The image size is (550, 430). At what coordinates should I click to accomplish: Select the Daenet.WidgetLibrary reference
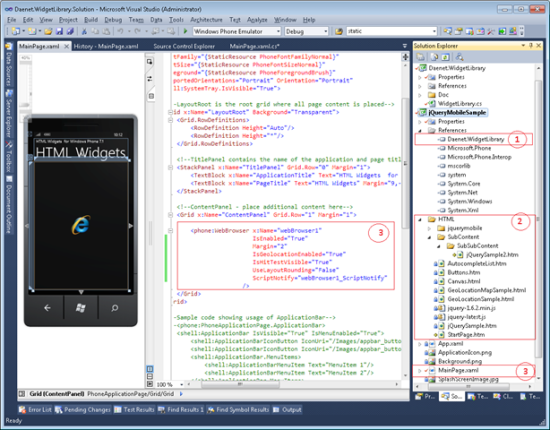(476, 139)
